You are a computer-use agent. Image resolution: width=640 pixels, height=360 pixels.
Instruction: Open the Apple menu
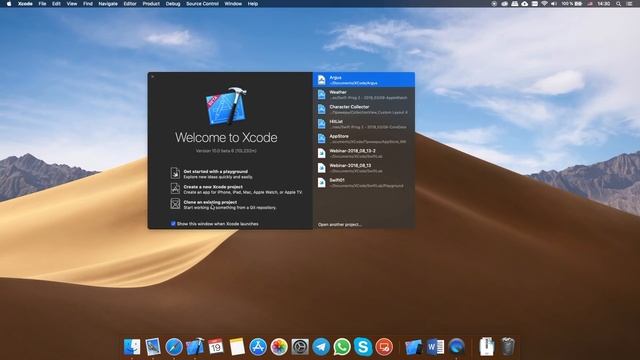tap(9, 4)
